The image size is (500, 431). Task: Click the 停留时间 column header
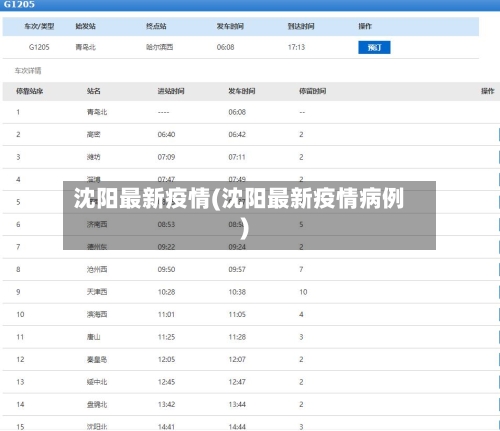coord(312,91)
